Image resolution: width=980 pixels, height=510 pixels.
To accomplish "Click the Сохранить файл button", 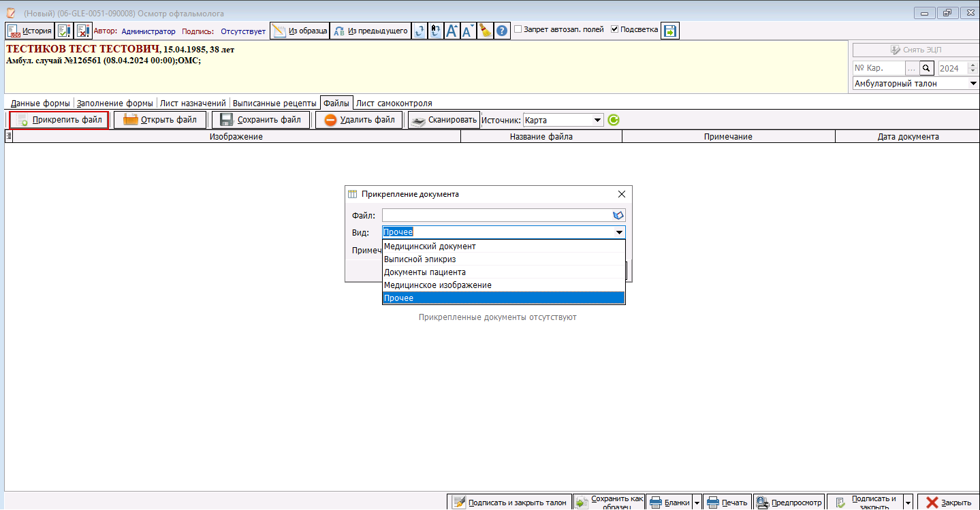I will (x=261, y=120).
